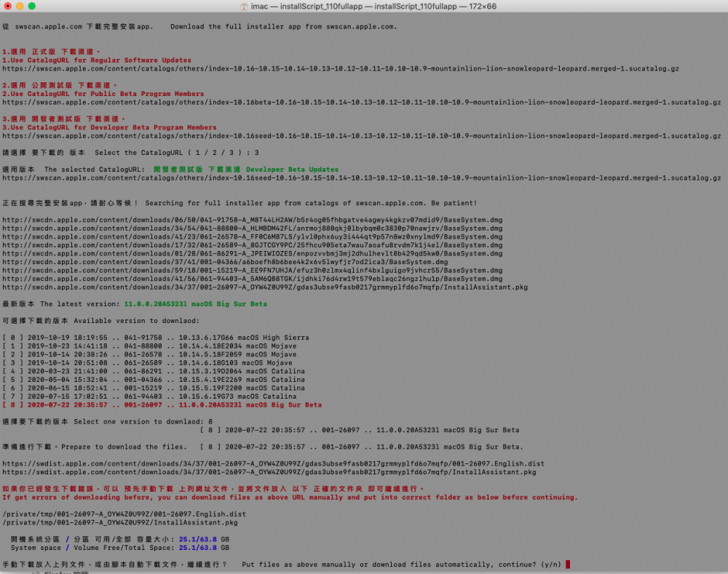Screen dimensions: 728x574
Task: Click the 'Searching for full installer app' message
Action: tap(311, 203)
